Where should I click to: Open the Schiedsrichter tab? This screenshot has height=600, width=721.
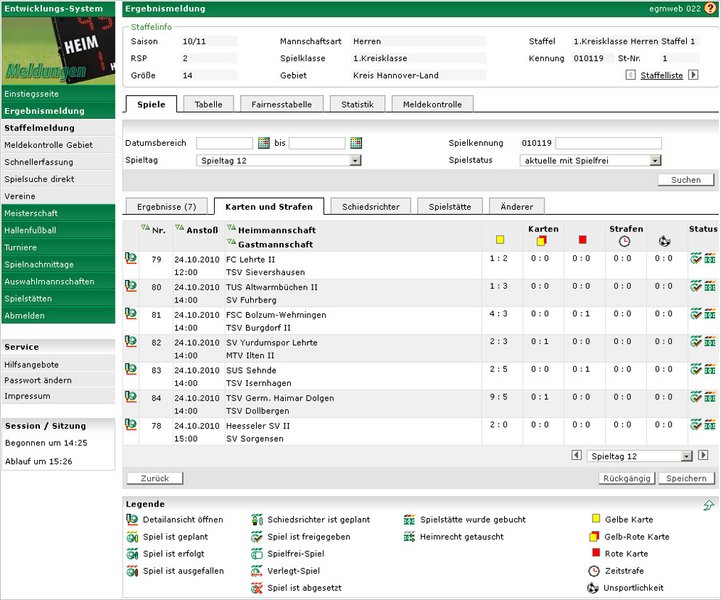coord(370,206)
